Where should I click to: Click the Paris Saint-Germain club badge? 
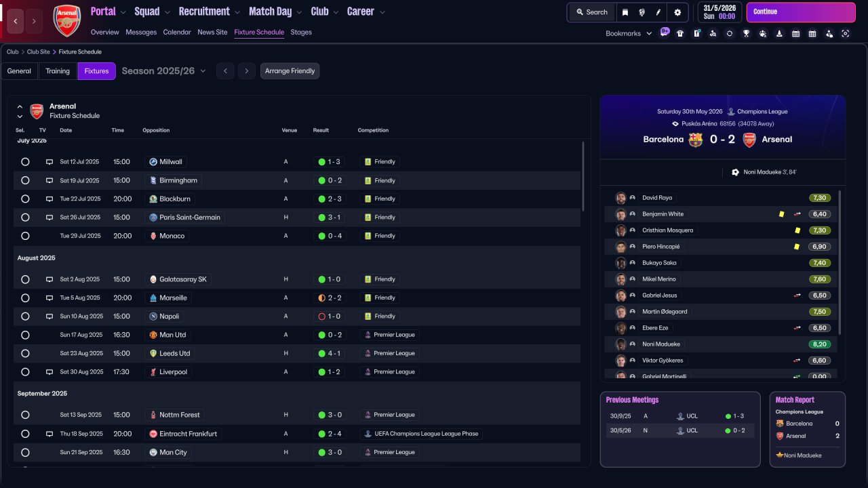coord(153,218)
